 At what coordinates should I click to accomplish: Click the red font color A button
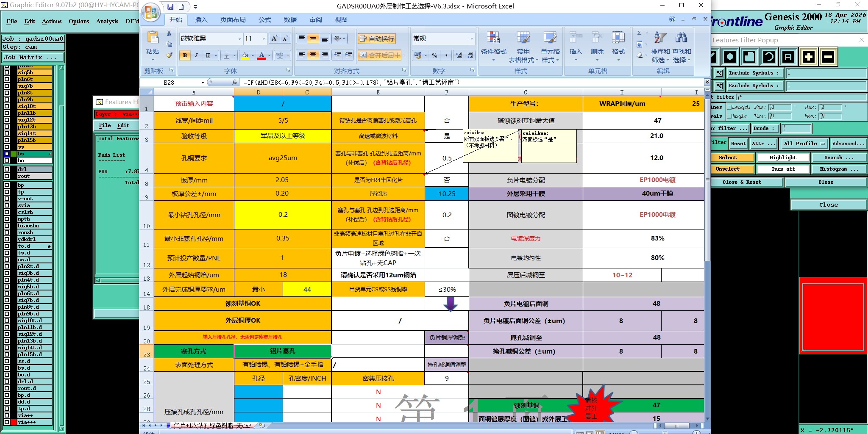pyautogui.click(x=262, y=55)
